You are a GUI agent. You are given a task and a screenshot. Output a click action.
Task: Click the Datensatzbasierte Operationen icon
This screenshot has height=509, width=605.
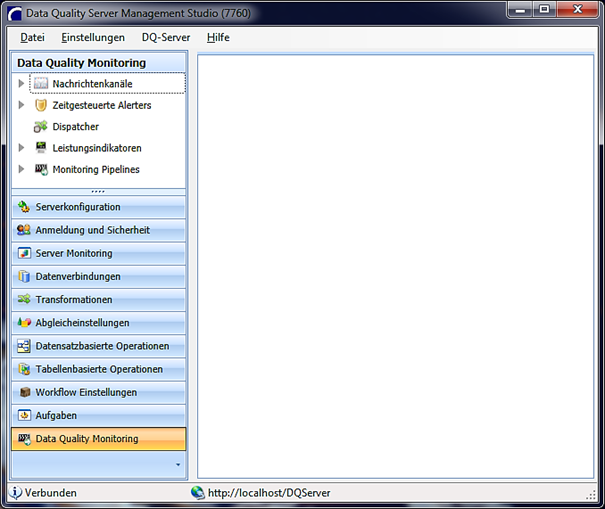click(x=24, y=346)
